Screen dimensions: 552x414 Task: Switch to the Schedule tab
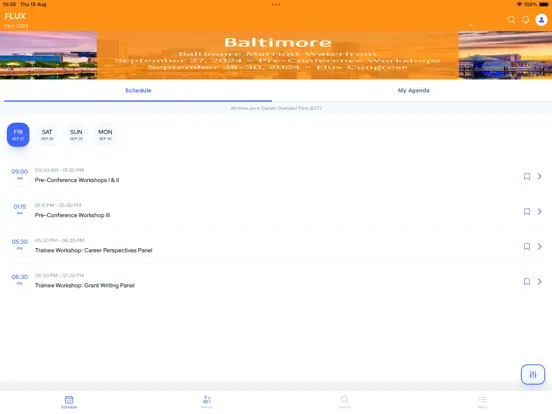click(138, 90)
